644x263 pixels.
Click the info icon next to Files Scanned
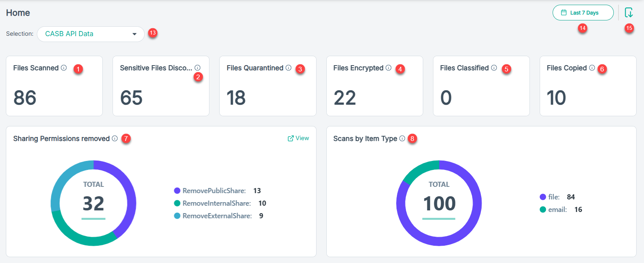pyautogui.click(x=64, y=68)
